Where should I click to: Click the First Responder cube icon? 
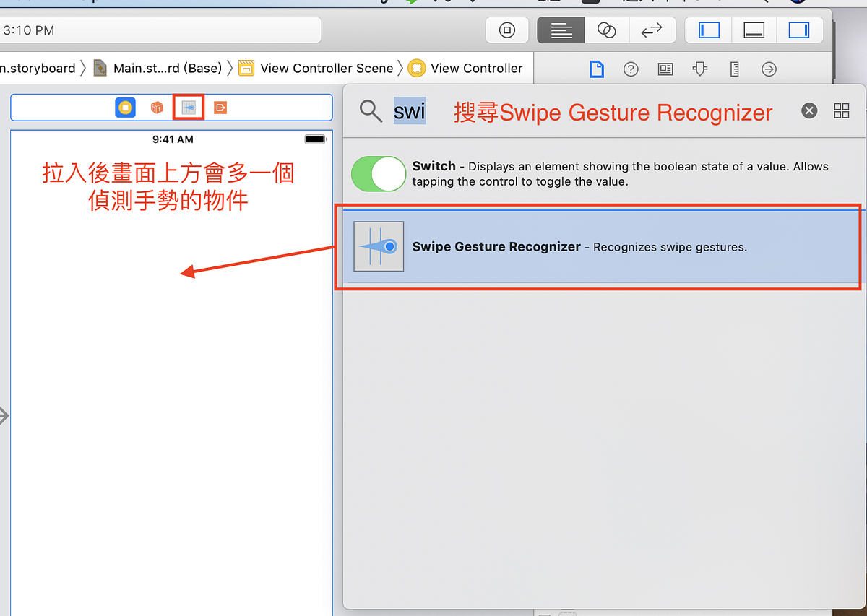point(158,107)
